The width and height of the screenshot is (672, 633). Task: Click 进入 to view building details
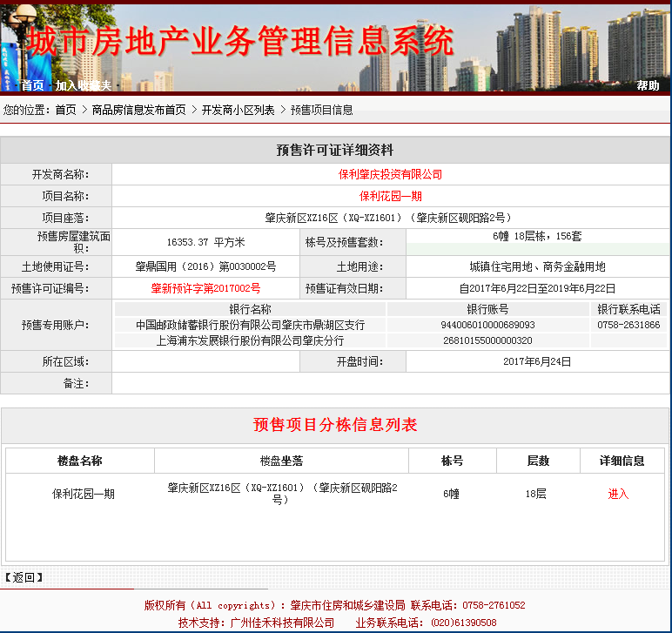coord(618,494)
